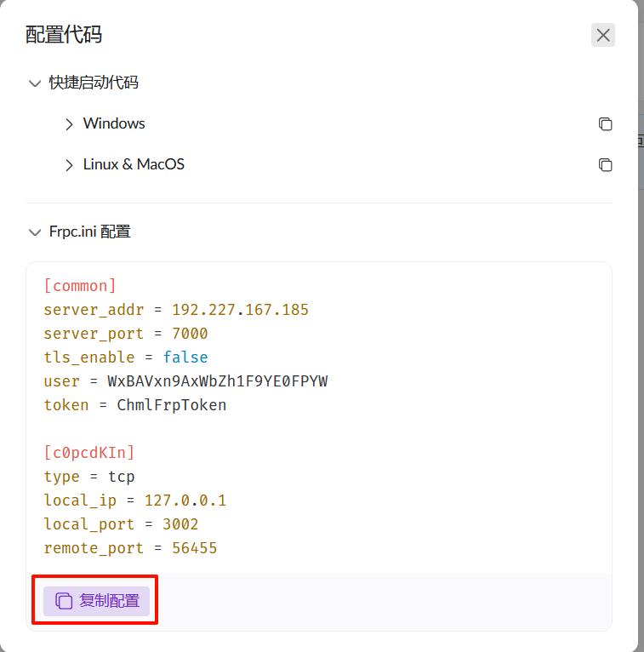Collapse the 快捷启动代码 section arrow
644x652 pixels.
click(35, 83)
